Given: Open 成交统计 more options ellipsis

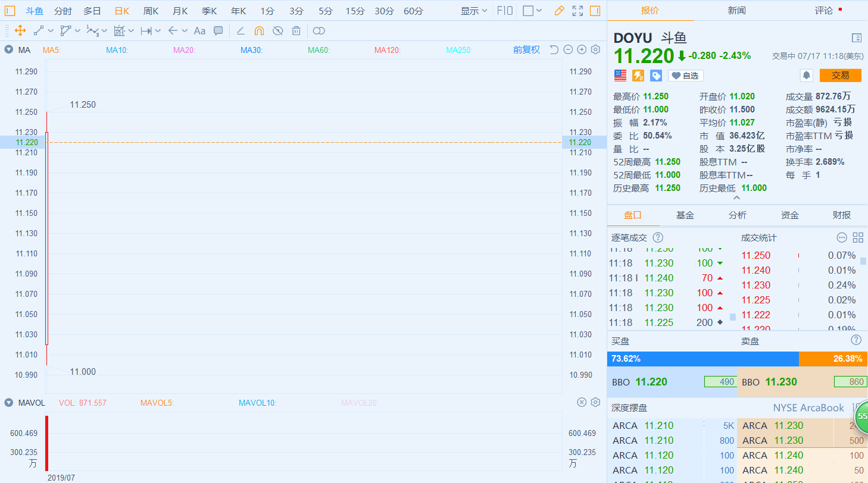Looking at the screenshot, I should (842, 237).
